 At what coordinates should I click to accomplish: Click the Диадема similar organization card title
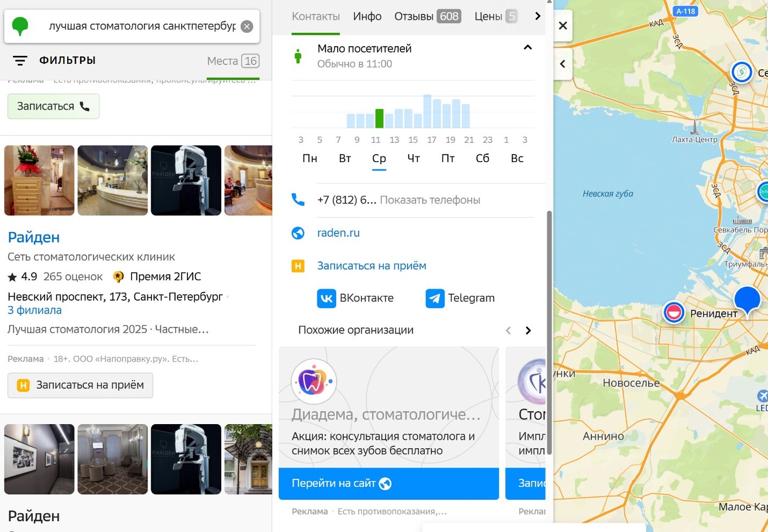[386, 415]
